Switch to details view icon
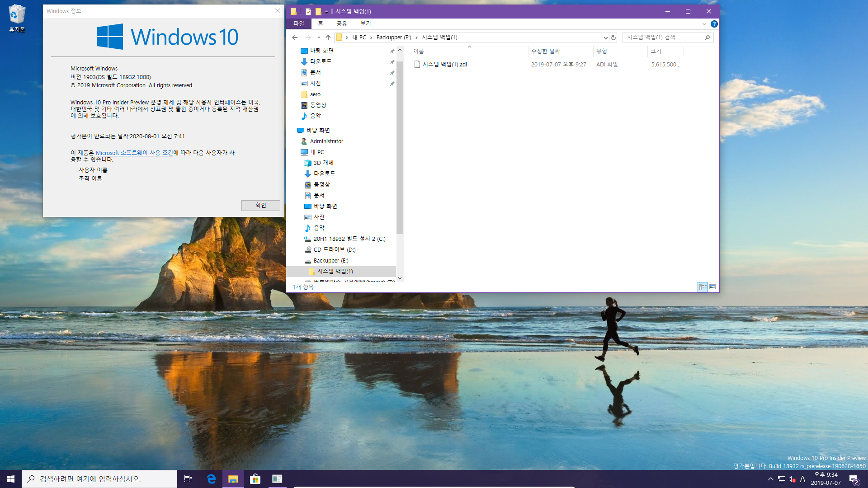The height and width of the screenshot is (488, 868). click(x=703, y=287)
